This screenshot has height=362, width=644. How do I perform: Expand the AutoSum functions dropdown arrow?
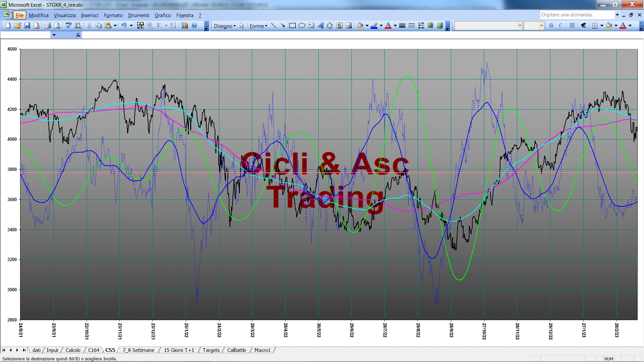click(166, 25)
